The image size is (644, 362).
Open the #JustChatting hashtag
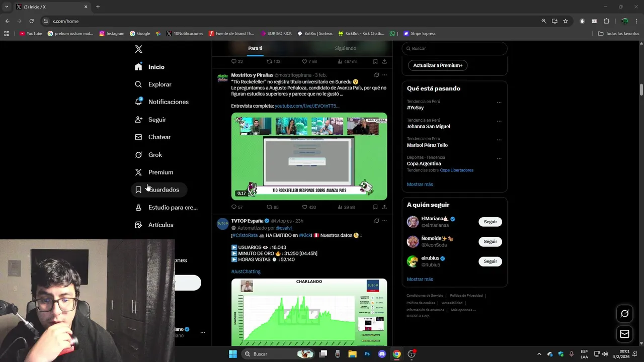(x=246, y=271)
